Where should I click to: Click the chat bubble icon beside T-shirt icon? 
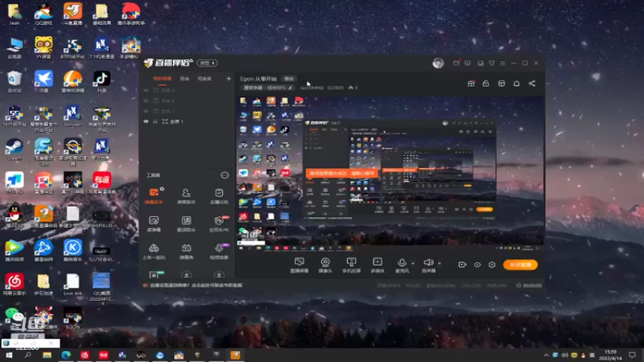(481, 64)
